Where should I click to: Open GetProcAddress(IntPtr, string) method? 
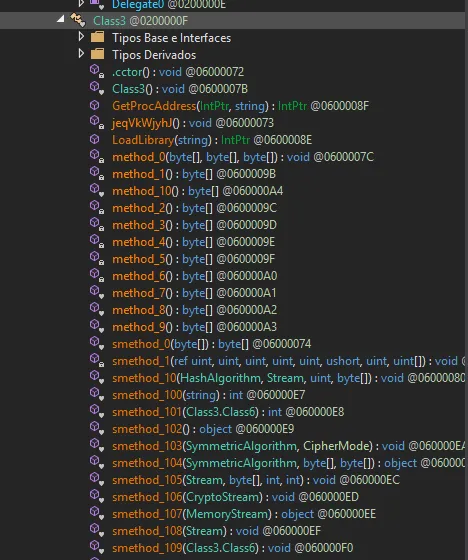tap(240, 106)
